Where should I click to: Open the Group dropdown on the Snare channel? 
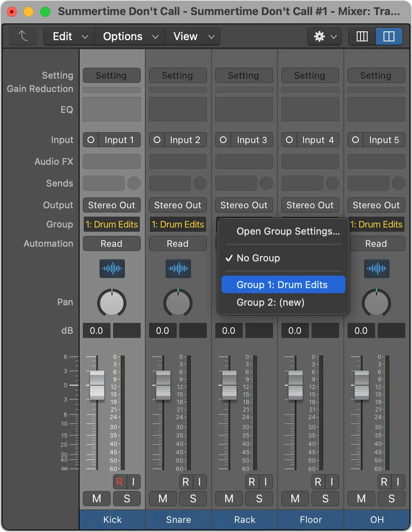pyautogui.click(x=178, y=225)
